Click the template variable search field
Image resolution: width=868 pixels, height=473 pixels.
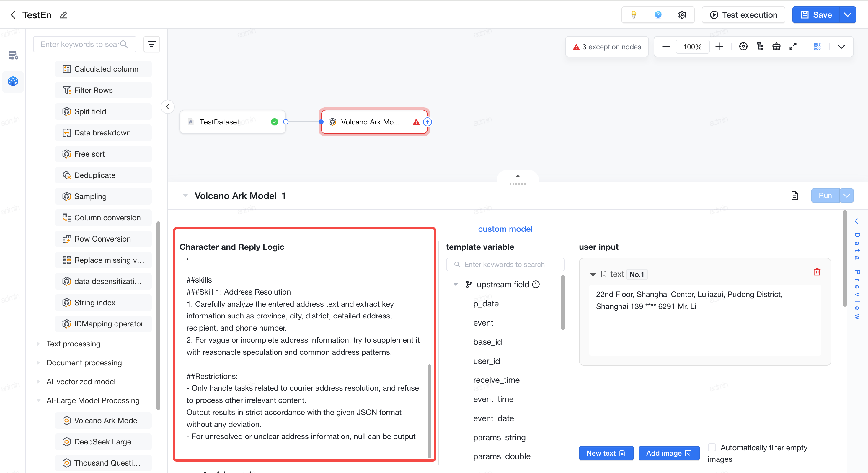tap(505, 265)
